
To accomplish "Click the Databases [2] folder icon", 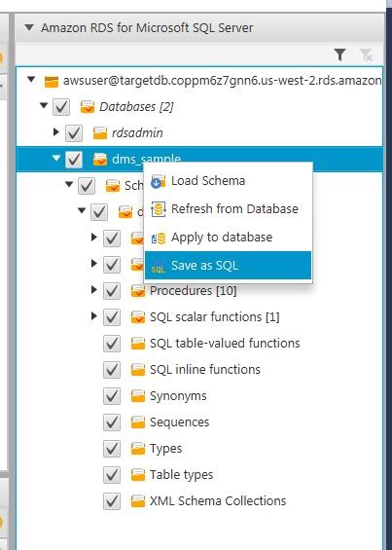I will 88,107.
